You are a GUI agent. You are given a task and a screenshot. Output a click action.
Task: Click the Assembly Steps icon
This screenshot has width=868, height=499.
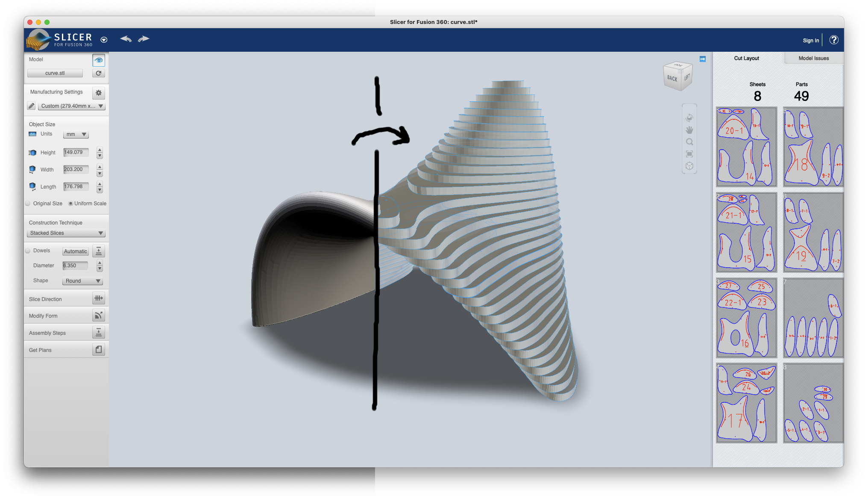coord(99,332)
